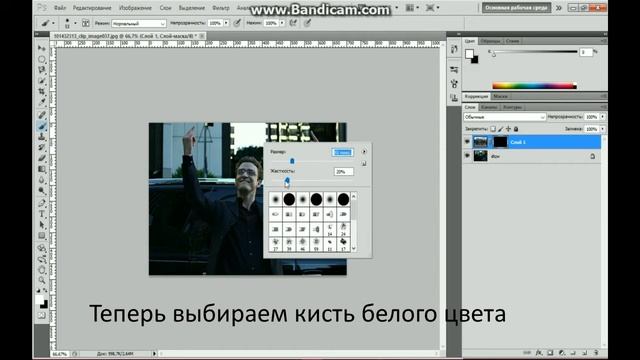The height and width of the screenshot is (360, 640).
Task: Click the hardness Жесткость slider handle
Action: pyautogui.click(x=287, y=180)
